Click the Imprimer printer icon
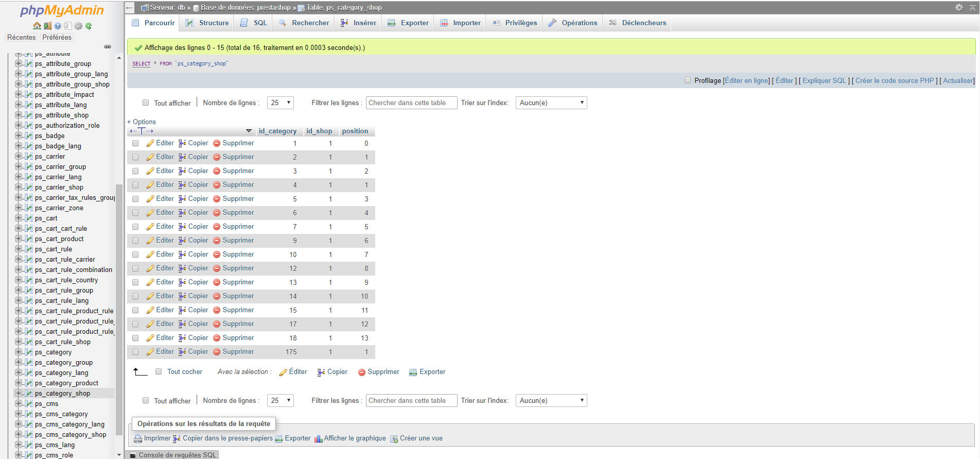980x459 pixels. 138,439
